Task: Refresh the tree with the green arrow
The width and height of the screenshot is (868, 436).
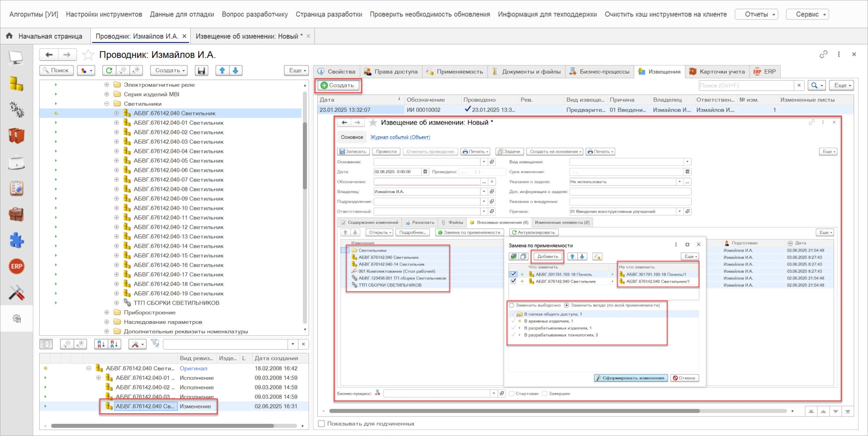Action: (x=109, y=71)
